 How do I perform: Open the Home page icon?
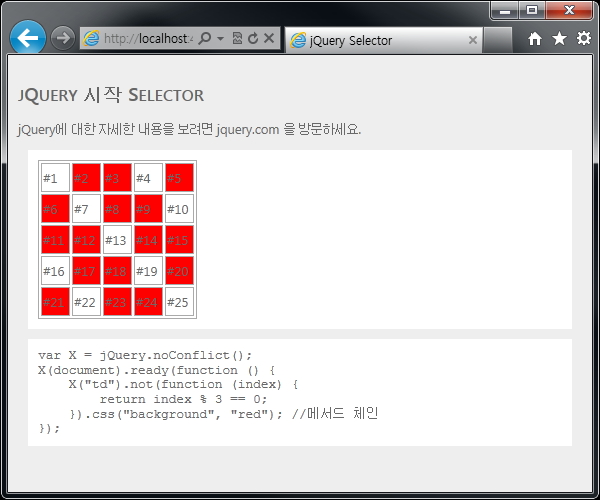pos(535,39)
